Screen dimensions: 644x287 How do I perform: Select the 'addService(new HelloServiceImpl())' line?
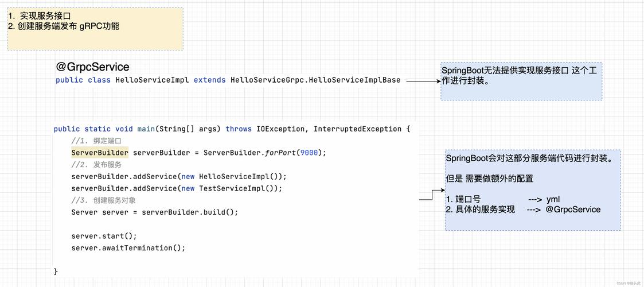click(x=179, y=176)
